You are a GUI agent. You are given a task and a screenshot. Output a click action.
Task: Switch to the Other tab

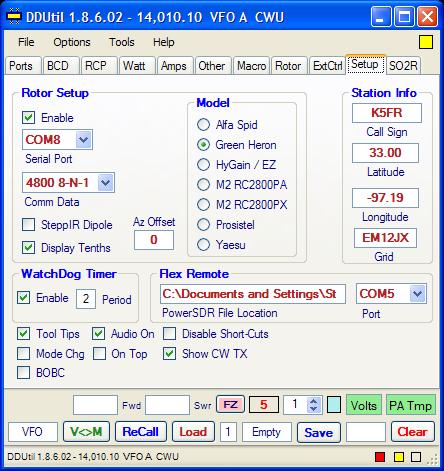[x=213, y=66]
